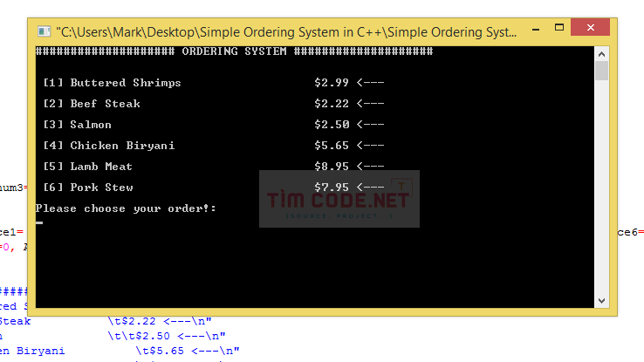The width and height of the screenshot is (644, 362).
Task: Maximize the Simple Ordering System console window
Action: 559,28
